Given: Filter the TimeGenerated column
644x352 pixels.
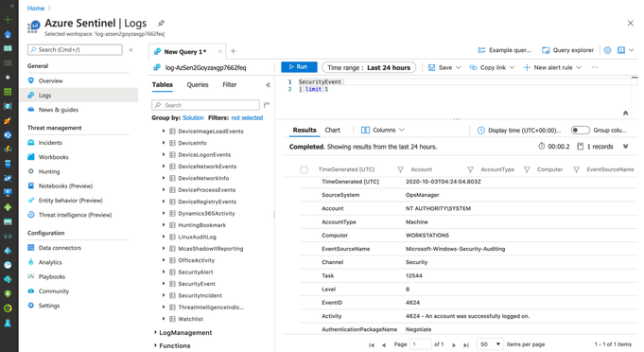Looking at the screenshot, I should [400, 169].
